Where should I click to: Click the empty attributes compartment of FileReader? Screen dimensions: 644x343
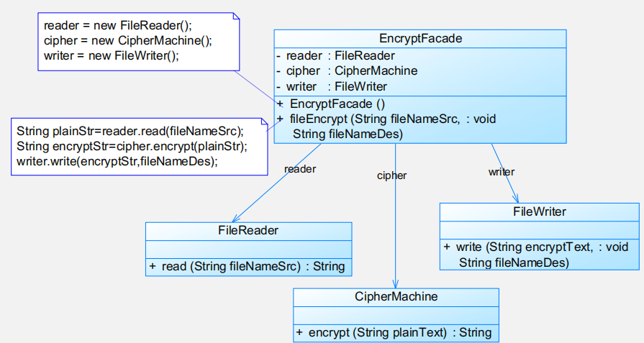[x=248, y=250]
